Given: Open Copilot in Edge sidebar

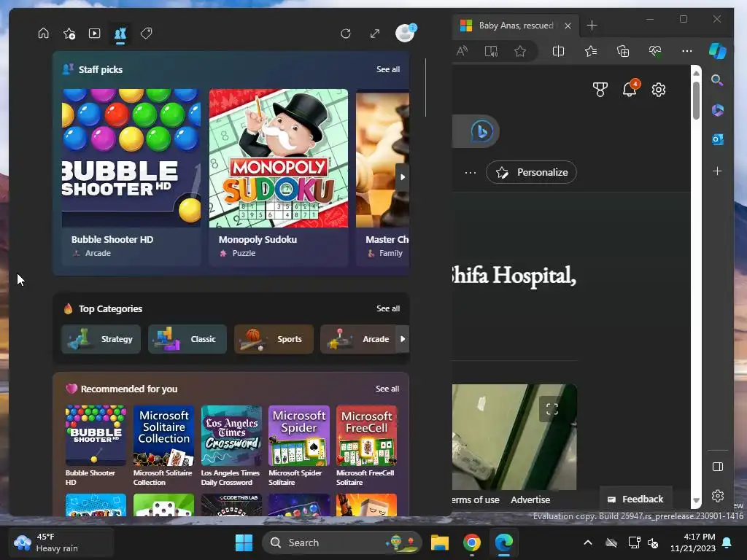Looking at the screenshot, I should 718,51.
